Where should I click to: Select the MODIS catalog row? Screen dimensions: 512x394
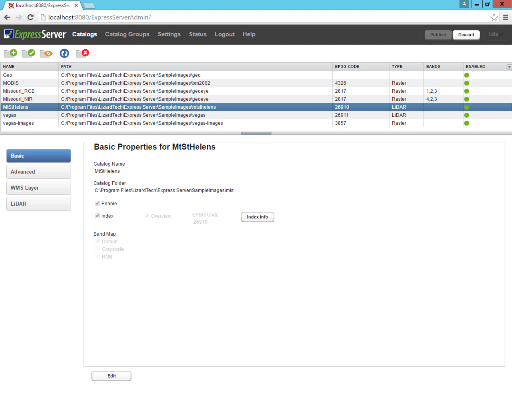tap(256, 83)
